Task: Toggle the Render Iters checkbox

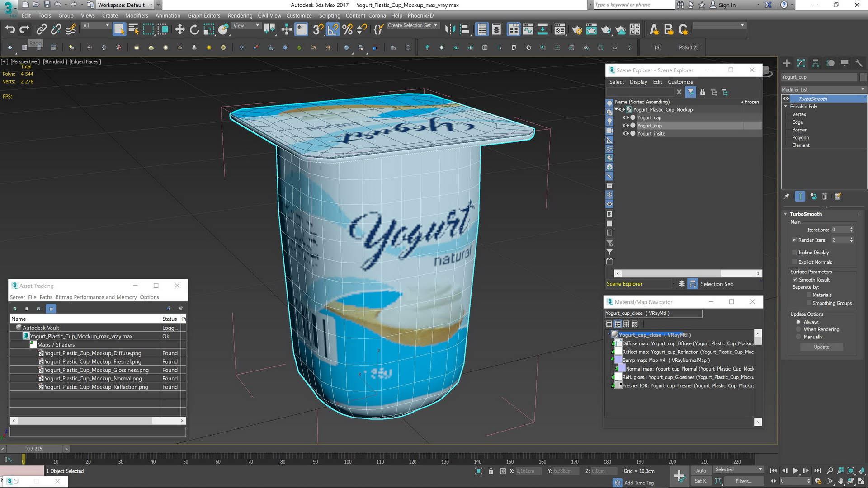Action: point(794,240)
